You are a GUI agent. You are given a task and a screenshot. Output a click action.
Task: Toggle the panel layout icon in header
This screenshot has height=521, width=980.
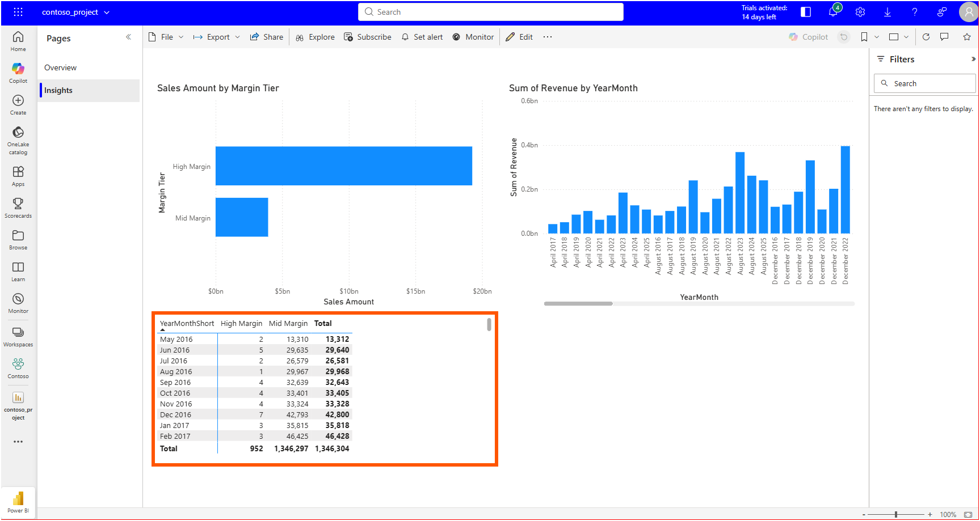[x=806, y=12]
